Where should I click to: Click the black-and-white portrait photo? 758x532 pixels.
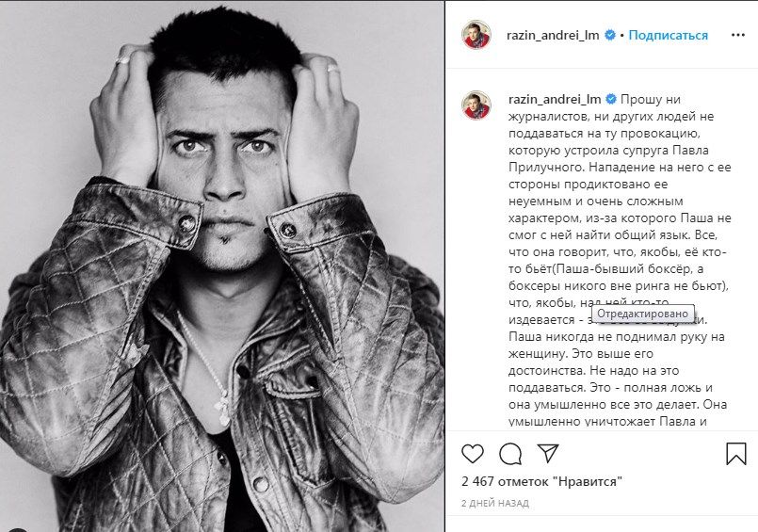click(222, 266)
